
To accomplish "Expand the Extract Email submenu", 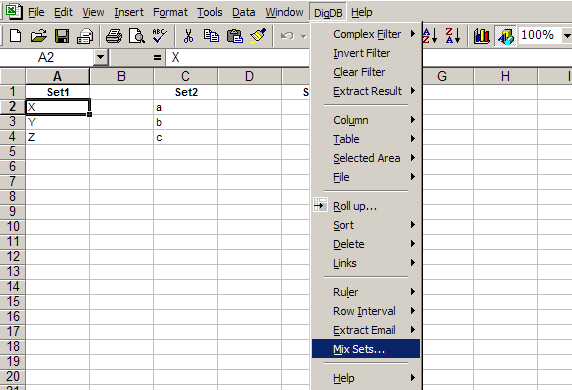I will click(x=366, y=330).
